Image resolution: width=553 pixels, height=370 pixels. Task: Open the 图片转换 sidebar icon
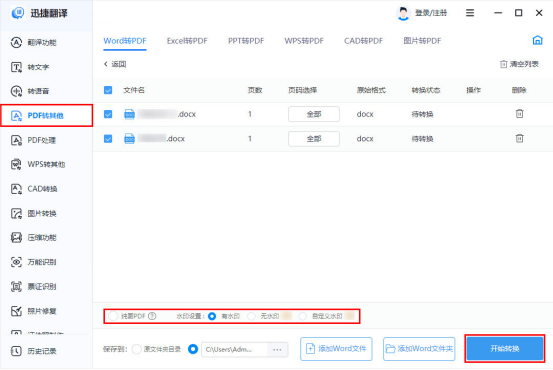pos(16,213)
